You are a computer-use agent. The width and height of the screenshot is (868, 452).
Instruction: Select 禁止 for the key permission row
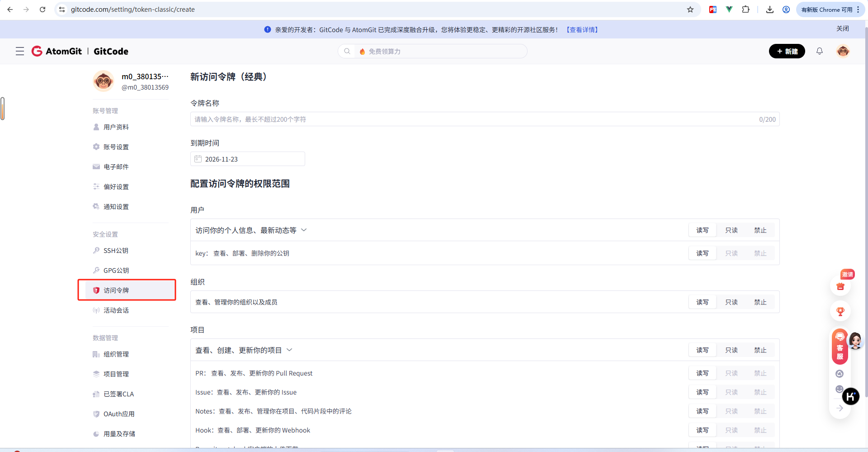pos(761,253)
